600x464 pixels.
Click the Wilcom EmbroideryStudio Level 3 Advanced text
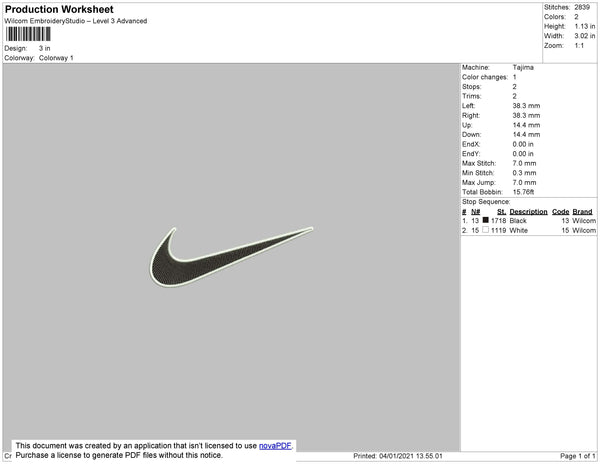pyautogui.click(x=76, y=21)
